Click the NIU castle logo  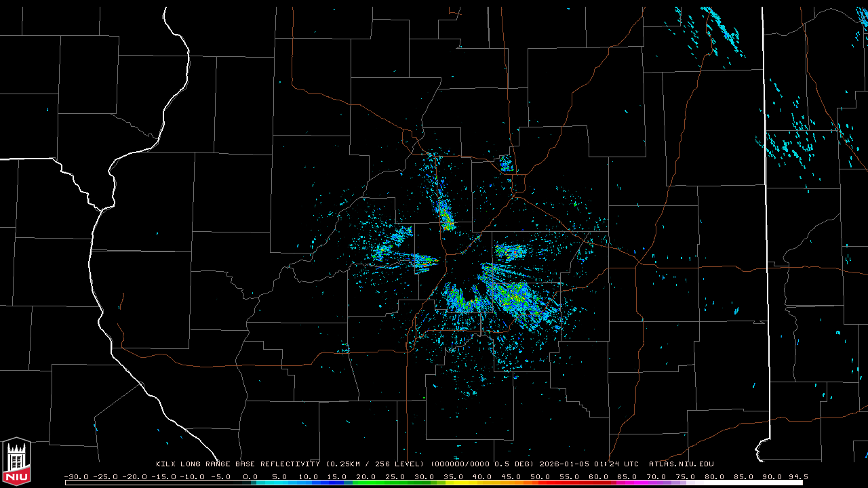tap(16, 461)
